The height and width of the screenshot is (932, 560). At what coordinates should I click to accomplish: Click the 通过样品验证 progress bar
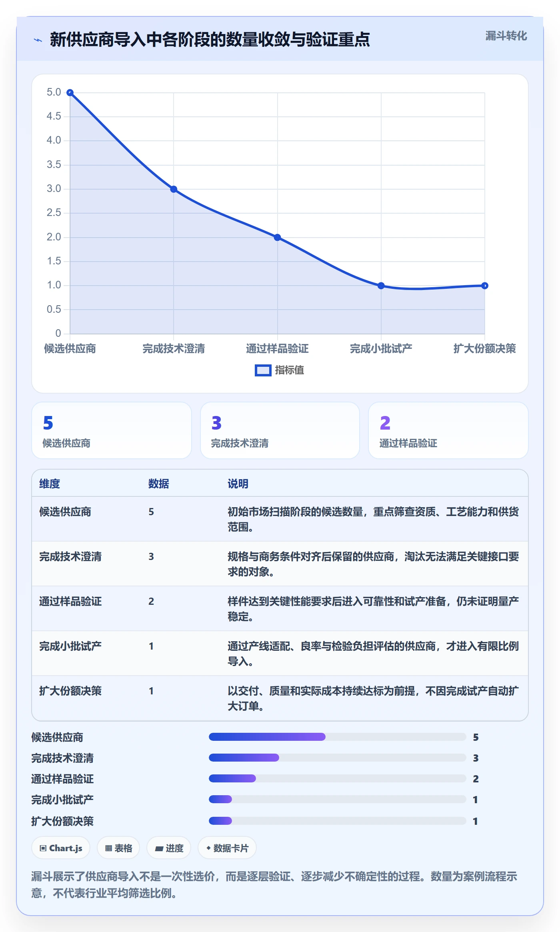(337, 778)
